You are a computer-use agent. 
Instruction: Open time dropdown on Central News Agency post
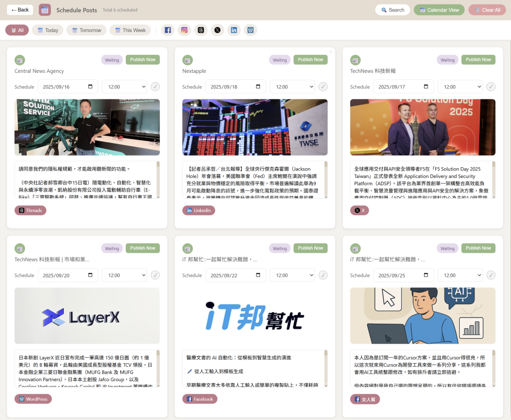click(124, 87)
